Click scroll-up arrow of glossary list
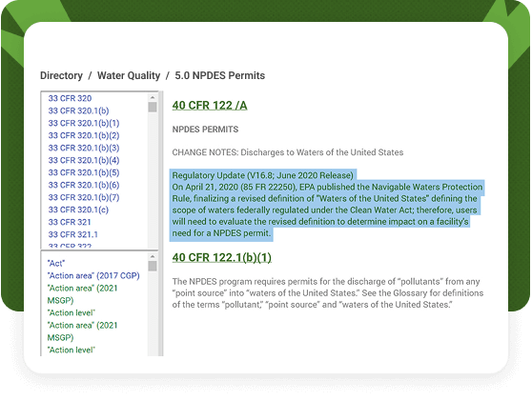 point(153,256)
